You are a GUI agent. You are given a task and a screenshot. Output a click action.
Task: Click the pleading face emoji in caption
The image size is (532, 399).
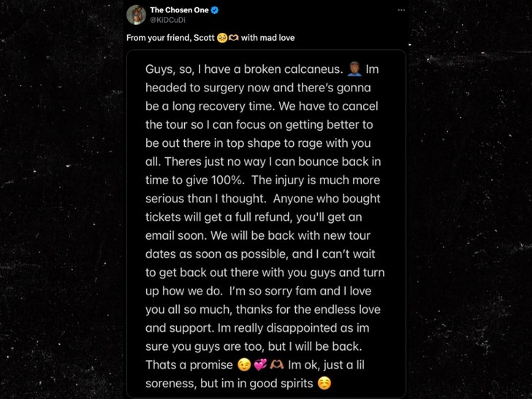tap(222, 37)
